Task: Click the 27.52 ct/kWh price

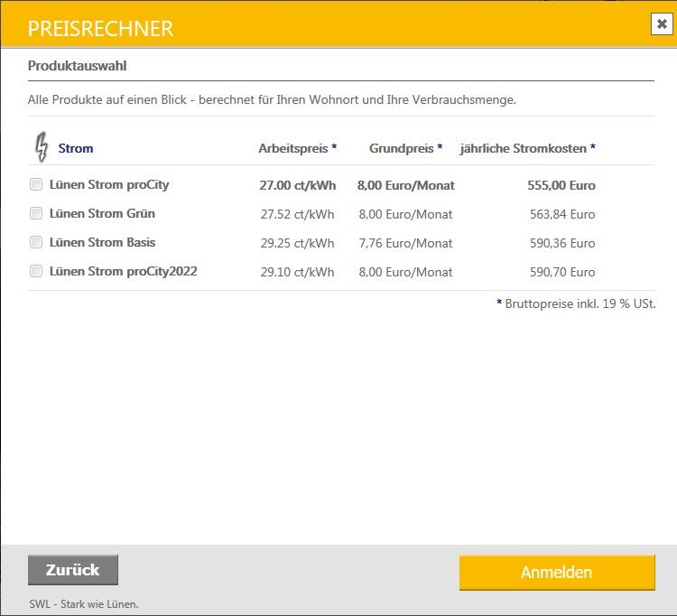Action: point(298,214)
